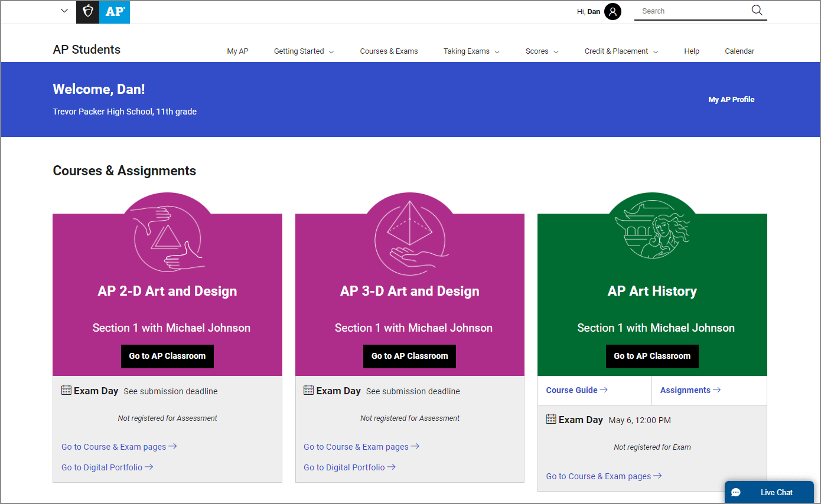Click the blue AP logo

point(115,11)
